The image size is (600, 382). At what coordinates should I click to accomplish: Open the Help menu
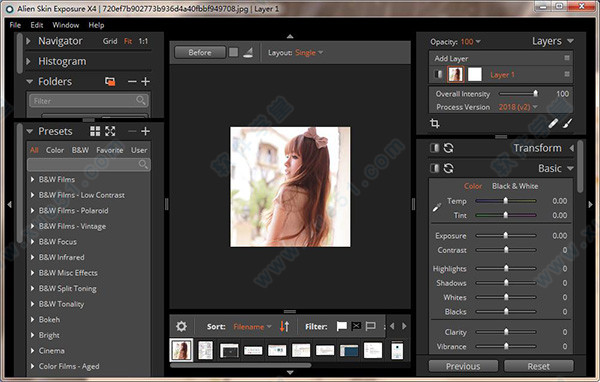pyautogui.click(x=96, y=25)
